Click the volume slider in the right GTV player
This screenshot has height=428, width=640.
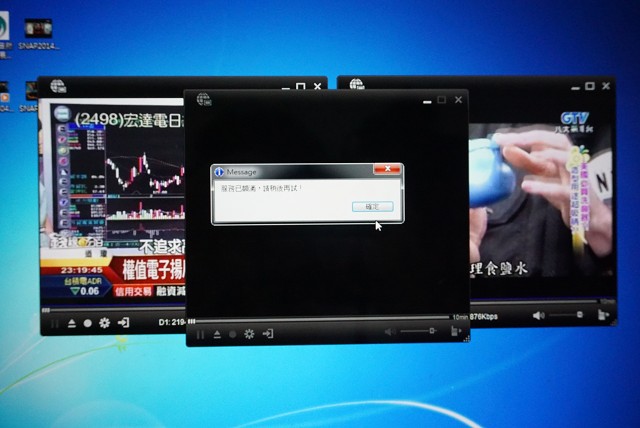[566, 315]
